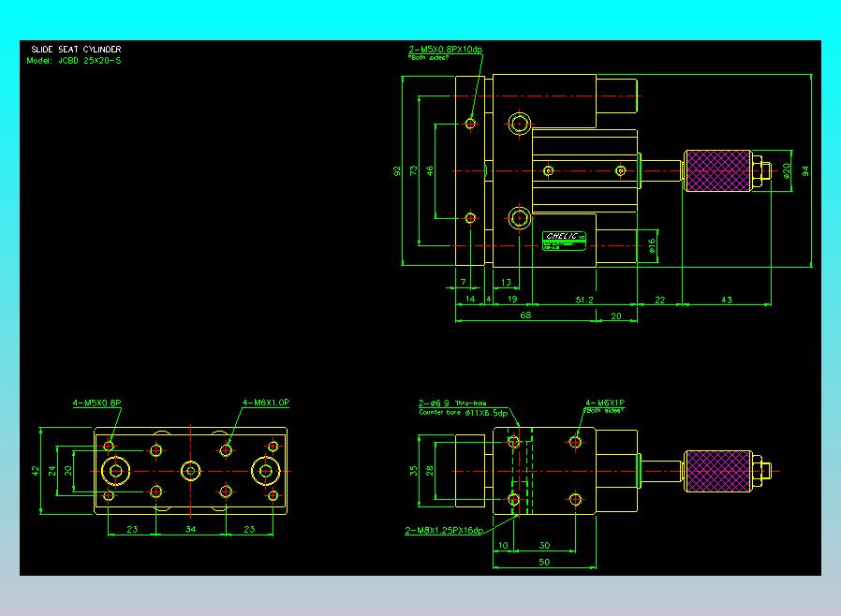Select the ø20 diameter dimension
The image size is (841, 616).
[x=787, y=170]
